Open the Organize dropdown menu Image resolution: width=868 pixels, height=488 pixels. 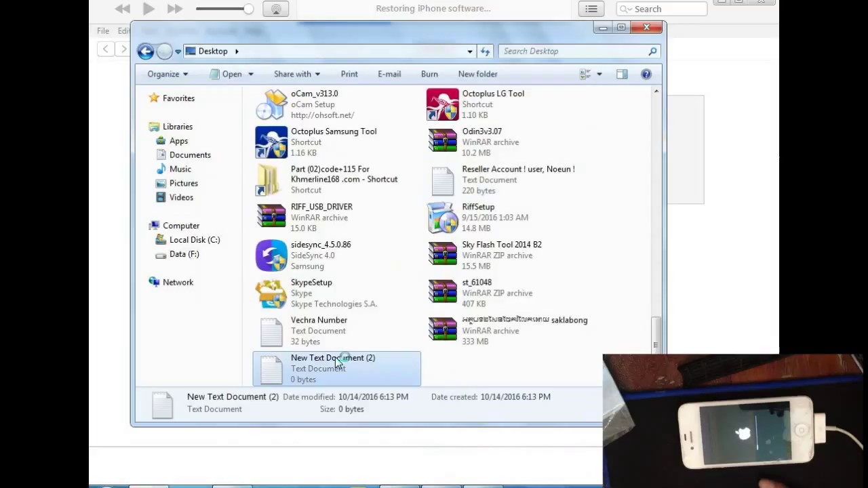click(167, 74)
